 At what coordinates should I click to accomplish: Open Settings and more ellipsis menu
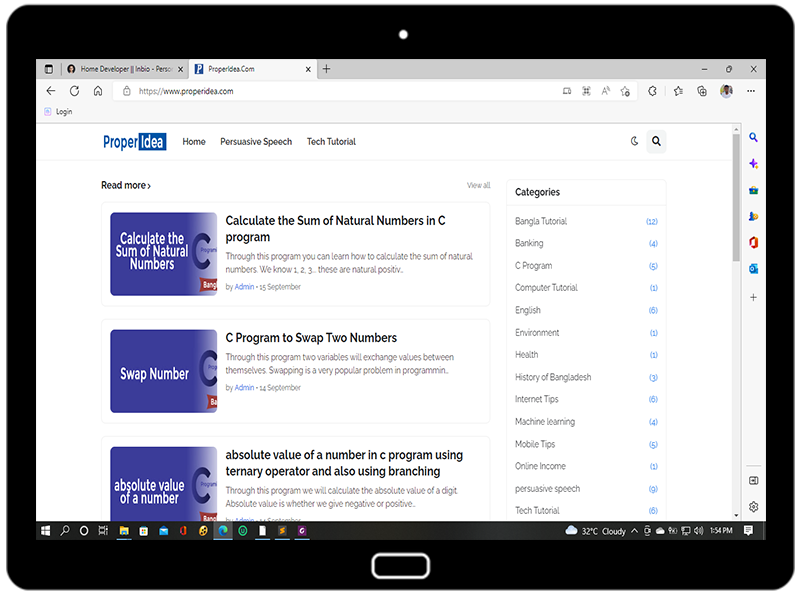(x=751, y=91)
